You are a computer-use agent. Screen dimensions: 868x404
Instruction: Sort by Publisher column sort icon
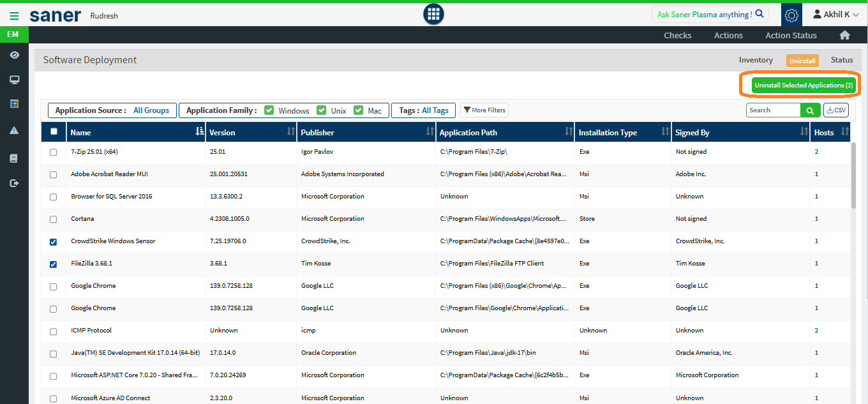[430, 131]
